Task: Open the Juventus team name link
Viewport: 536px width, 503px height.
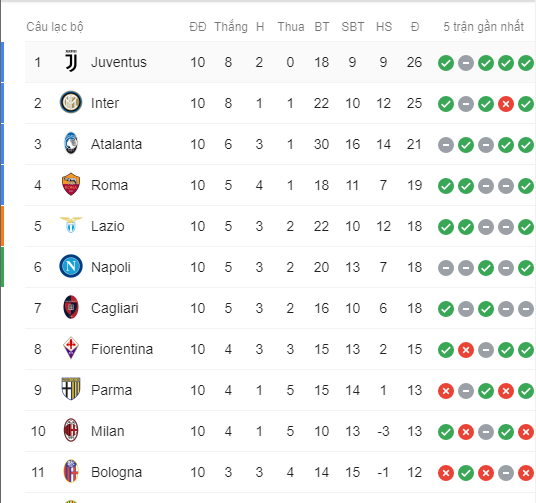Action: [119, 62]
